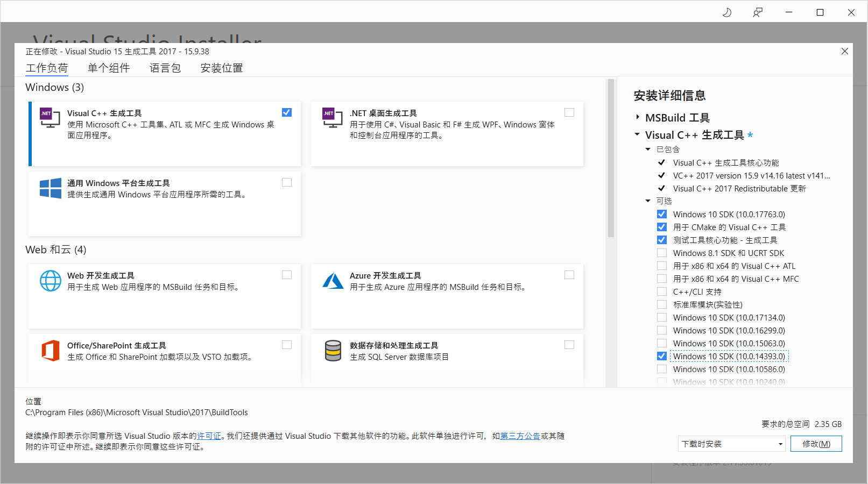This screenshot has width=868, height=484.
Task: Uncheck Windows 10 SDK (10.0.17763.0)
Action: point(662,214)
